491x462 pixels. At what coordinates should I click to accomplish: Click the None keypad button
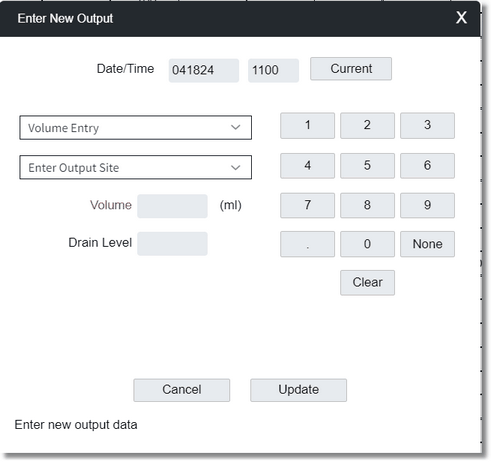(427, 244)
